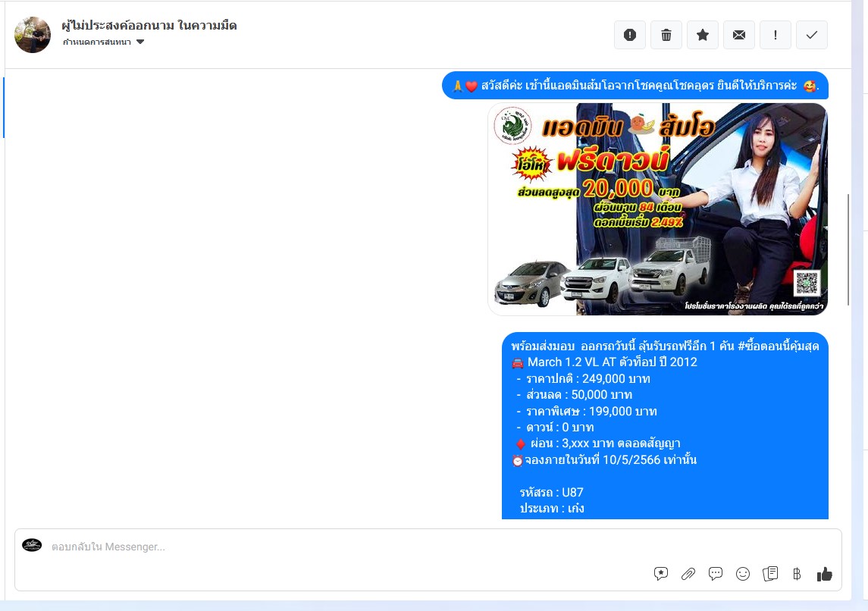The height and width of the screenshot is (611, 868).
Task: Attach a file with paperclip icon
Action: [688, 574]
